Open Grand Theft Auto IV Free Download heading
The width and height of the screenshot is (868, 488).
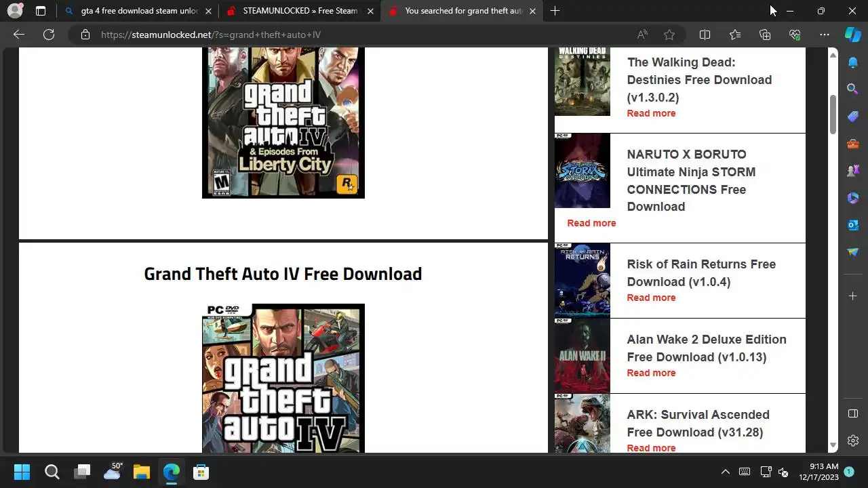point(283,274)
